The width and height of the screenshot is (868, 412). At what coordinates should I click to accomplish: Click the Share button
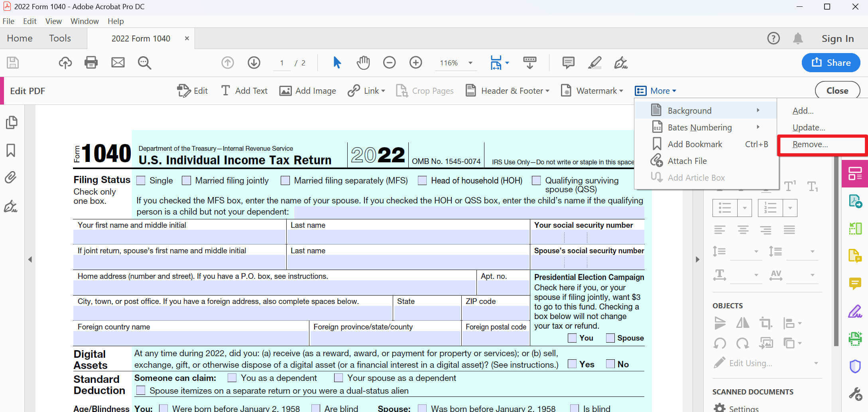[x=831, y=63]
